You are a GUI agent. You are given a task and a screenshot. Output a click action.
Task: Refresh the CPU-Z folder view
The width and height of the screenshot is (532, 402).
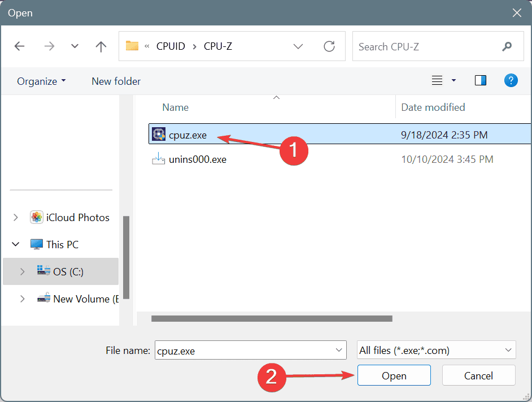(x=329, y=46)
